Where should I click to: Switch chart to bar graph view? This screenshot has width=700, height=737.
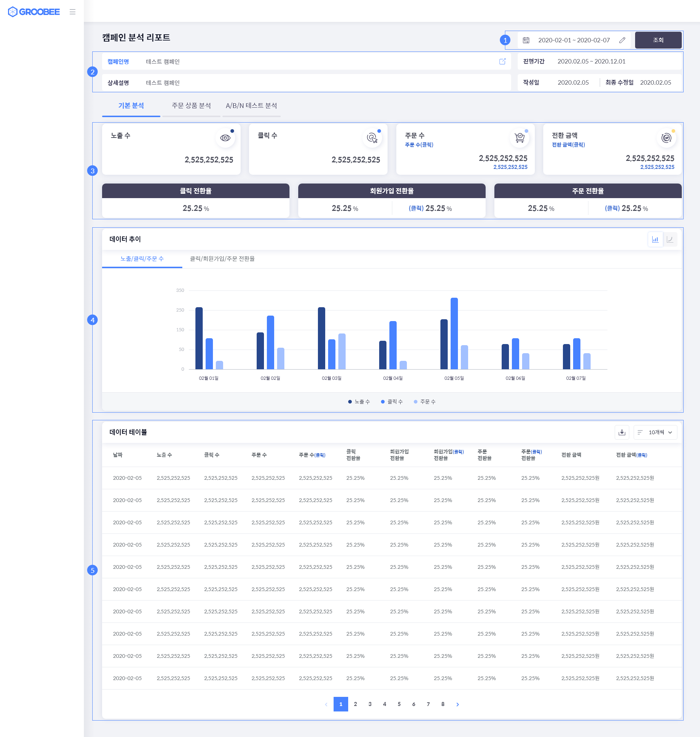[x=655, y=239]
